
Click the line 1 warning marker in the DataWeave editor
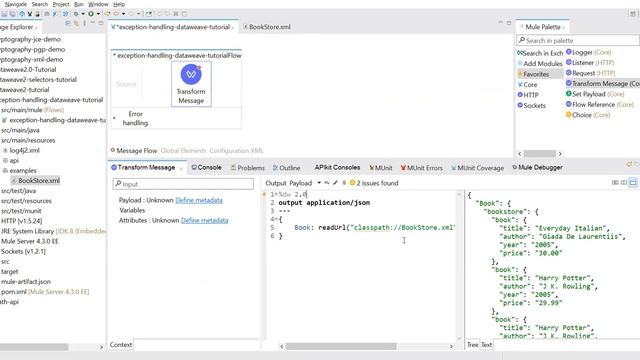[264, 194]
